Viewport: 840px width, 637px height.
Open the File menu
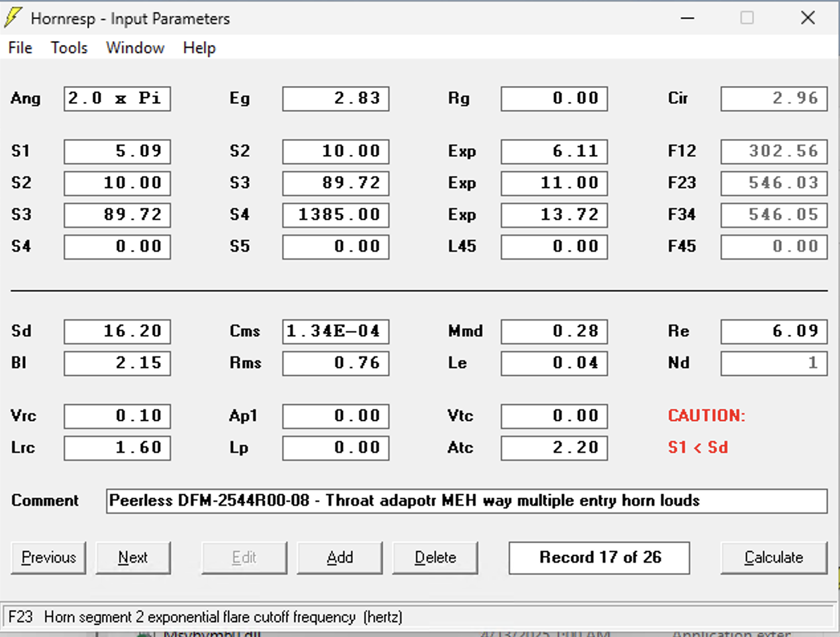click(x=20, y=48)
